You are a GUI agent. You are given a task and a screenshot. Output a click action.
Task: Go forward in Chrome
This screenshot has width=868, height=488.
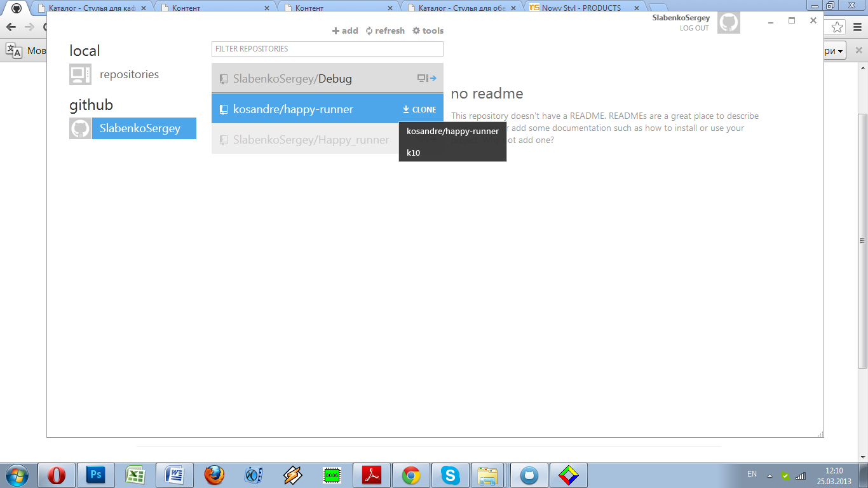[x=29, y=27]
